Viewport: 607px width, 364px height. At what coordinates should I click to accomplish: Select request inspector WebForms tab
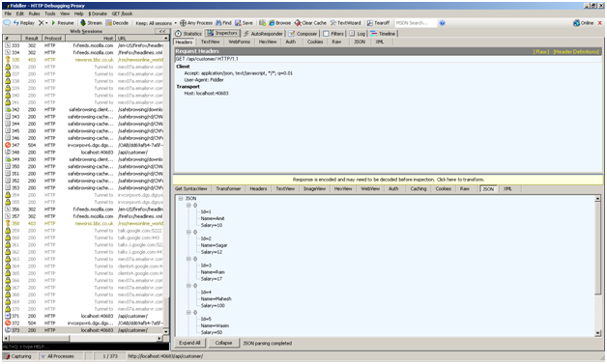[240, 42]
